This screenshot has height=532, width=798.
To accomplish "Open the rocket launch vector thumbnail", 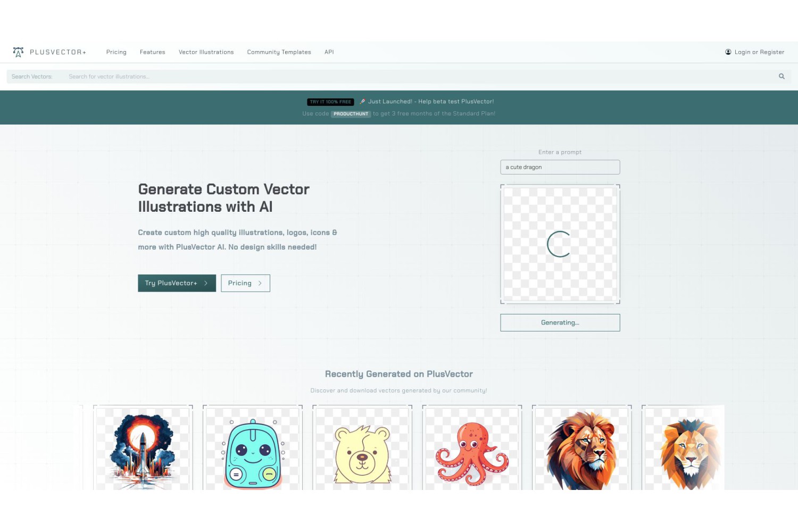I will (x=143, y=448).
